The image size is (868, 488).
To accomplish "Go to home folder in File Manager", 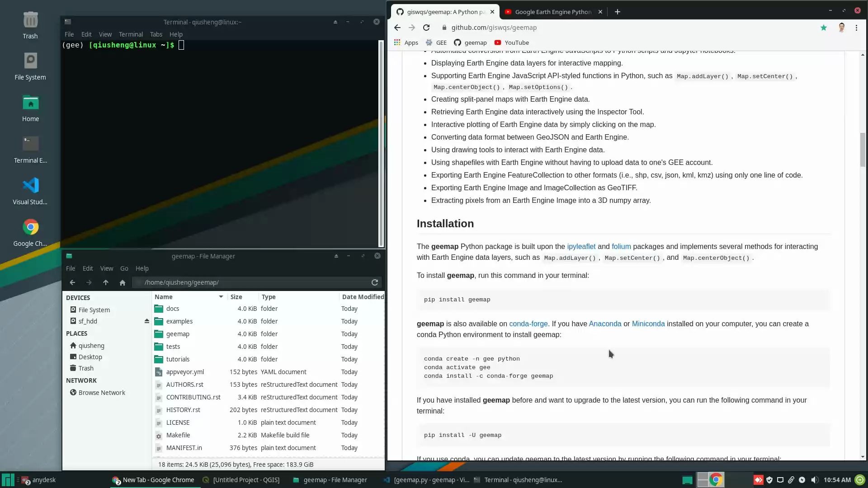I will (x=123, y=282).
